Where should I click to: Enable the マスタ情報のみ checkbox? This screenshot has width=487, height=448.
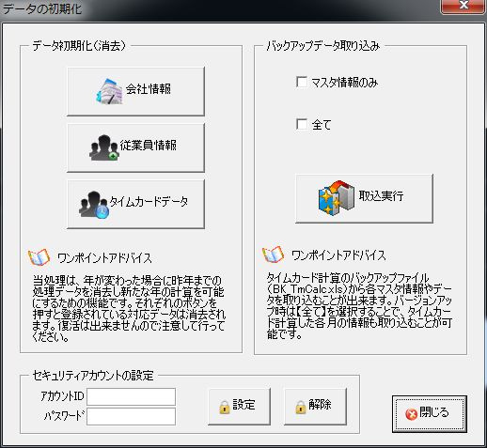coord(302,82)
